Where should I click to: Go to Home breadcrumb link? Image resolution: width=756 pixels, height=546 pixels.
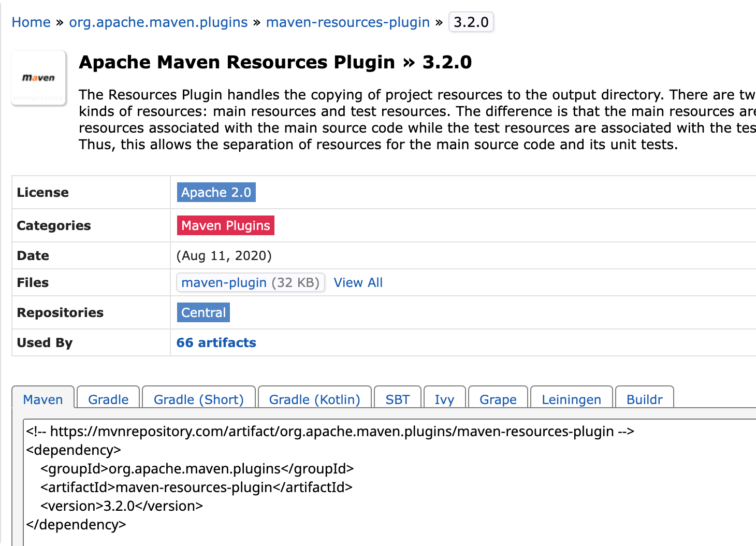[31, 22]
